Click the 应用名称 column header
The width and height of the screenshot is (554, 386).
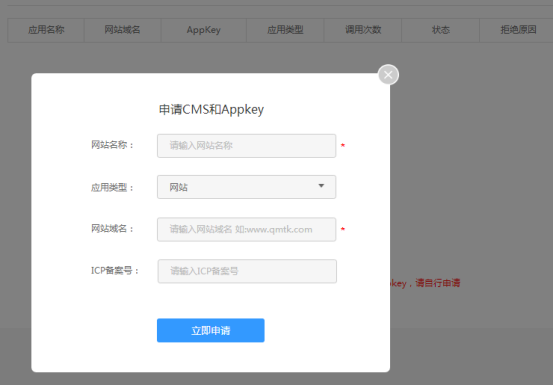(x=46, y=30)
